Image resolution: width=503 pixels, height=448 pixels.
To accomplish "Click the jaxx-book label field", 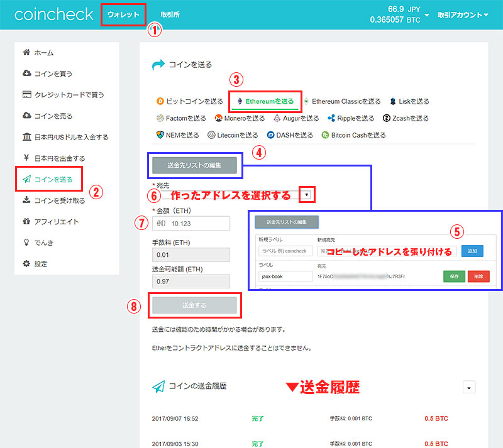I will (285, 276).
